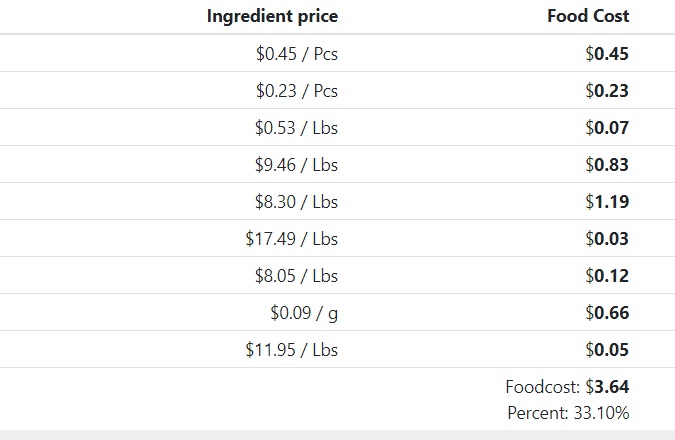Click the $9.46 / Lbs price cell
The width and height of the screenshot is (675, 440).
pos(296,165)
